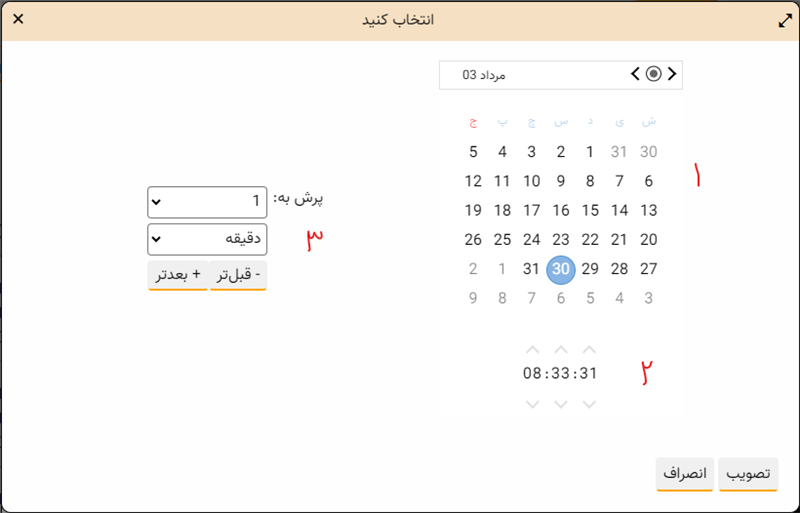The width and height of the screenshot is (800, 513).
Task: Expand the dialog using the top-right arrows icon
Action: coord(784,20)
